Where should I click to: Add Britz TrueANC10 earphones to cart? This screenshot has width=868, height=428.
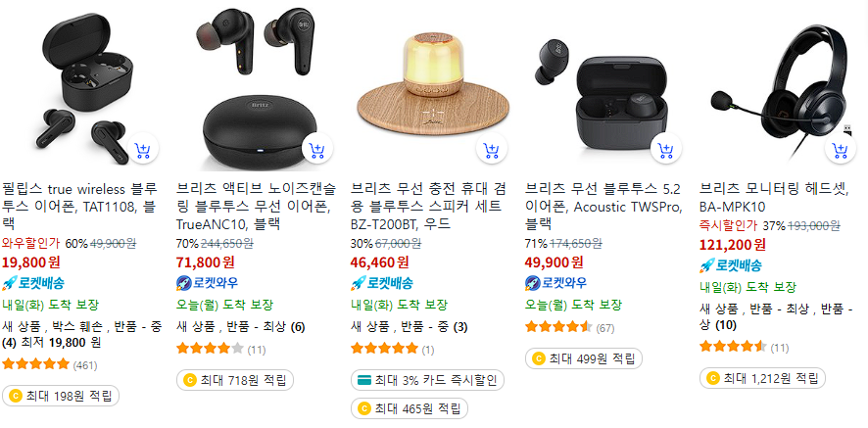point(317,150)
